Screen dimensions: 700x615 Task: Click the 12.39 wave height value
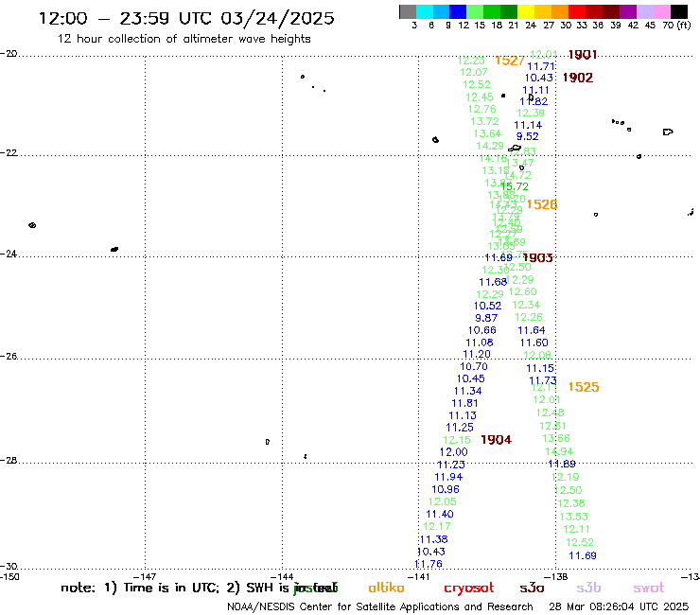tap(531, 113)
